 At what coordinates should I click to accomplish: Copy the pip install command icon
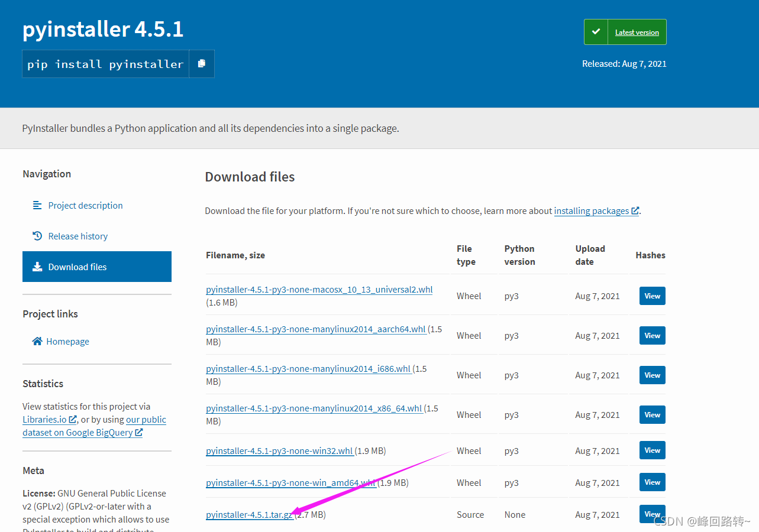tap(202, 64)
